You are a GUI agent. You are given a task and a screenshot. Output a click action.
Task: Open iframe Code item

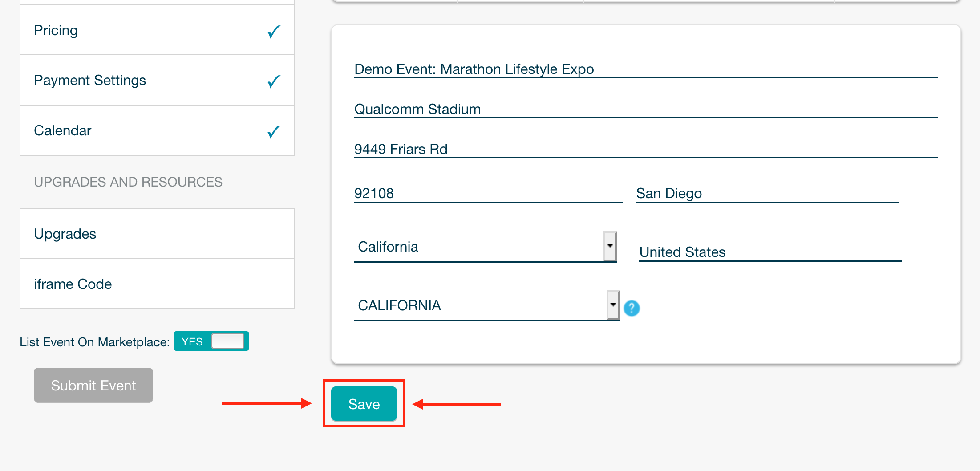pyautogui.click(x=157, y=284)
